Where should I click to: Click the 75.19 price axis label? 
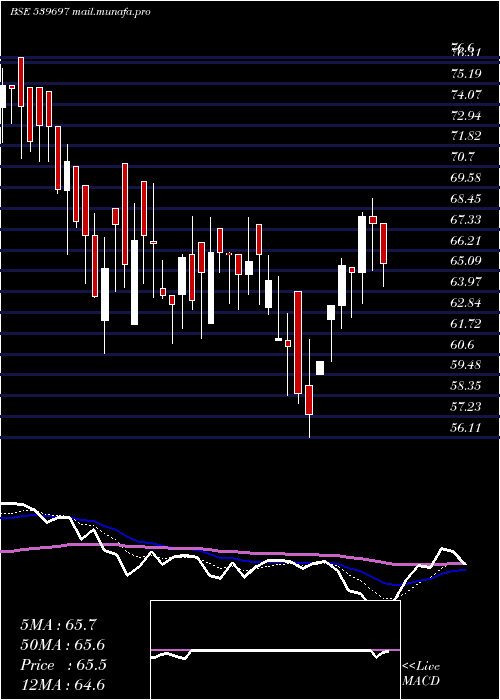467,74
